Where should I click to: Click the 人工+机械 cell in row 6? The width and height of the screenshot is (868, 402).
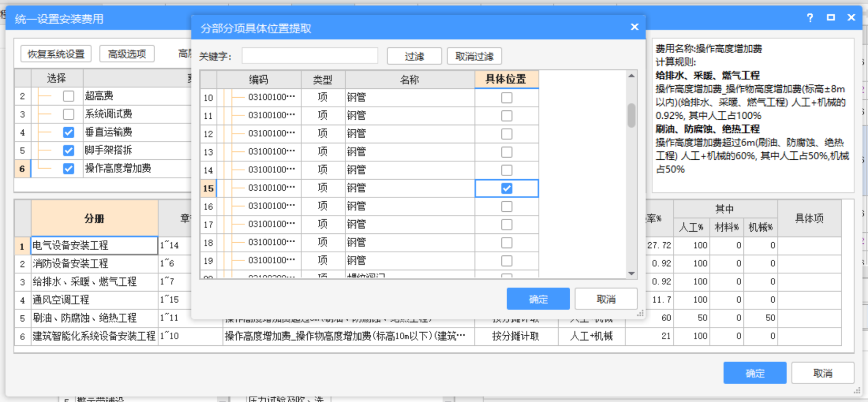(591, 336)
